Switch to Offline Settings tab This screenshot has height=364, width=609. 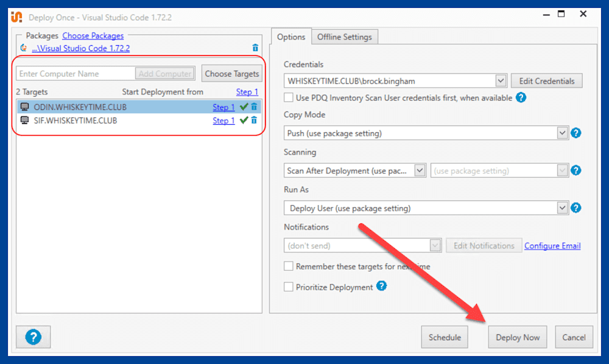345,37
